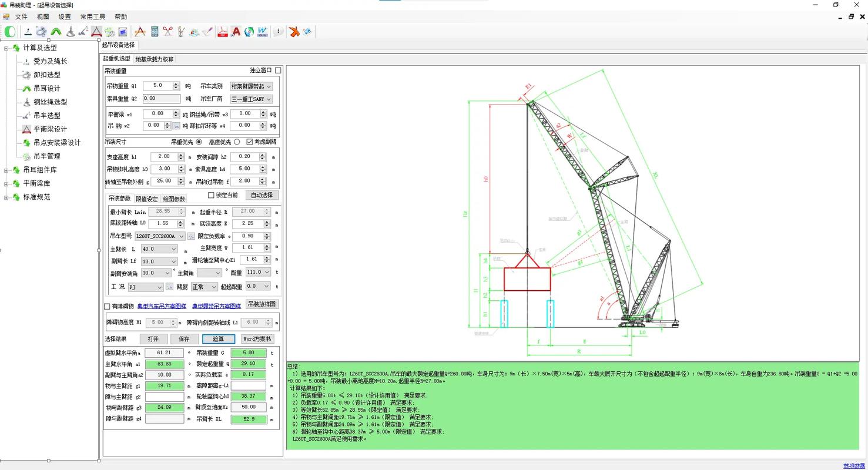Image resolution: width=868 pixels, height=470 pixels.
Task: Open the 吊车类别 dropdown
Action: pos(252,86)
